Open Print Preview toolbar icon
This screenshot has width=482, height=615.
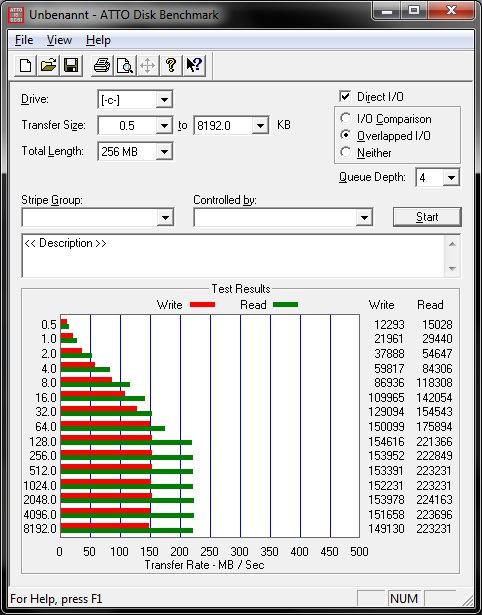[x=125, y=65]
